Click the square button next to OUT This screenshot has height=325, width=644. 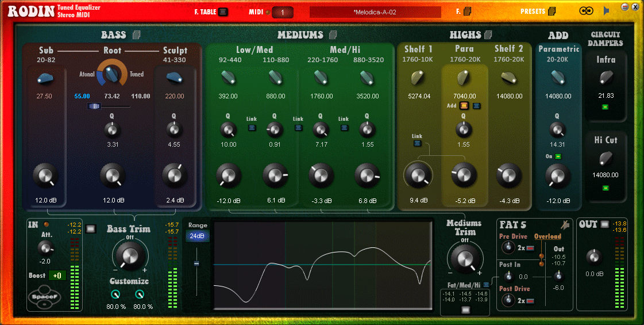tap(604, 224)
